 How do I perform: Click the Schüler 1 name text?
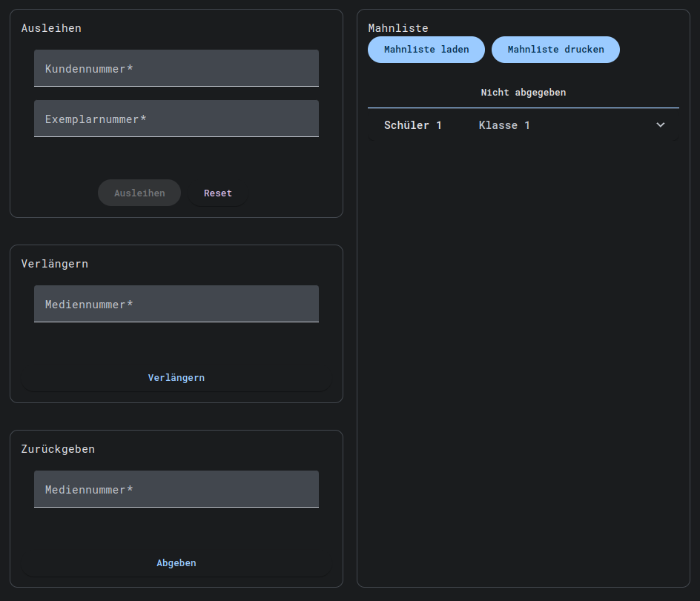(x=413, y=125)
